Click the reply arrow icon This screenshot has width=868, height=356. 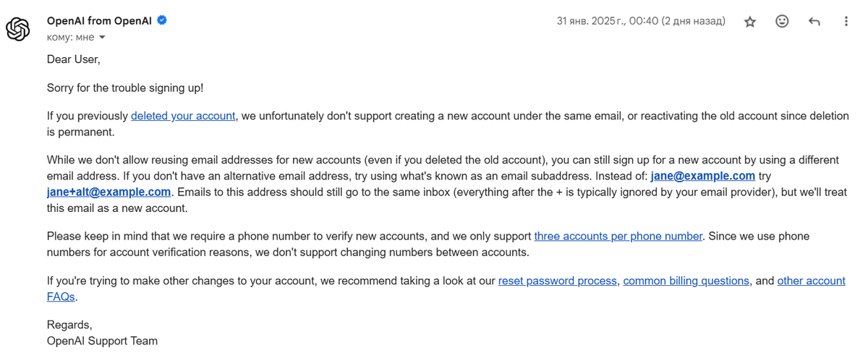(814, 22)
